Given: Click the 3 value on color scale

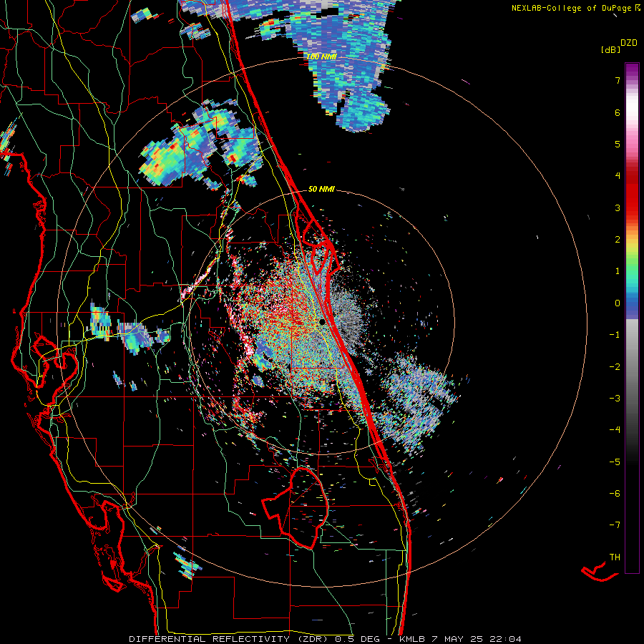Looking at the screenshot, I should pos(618,208).
